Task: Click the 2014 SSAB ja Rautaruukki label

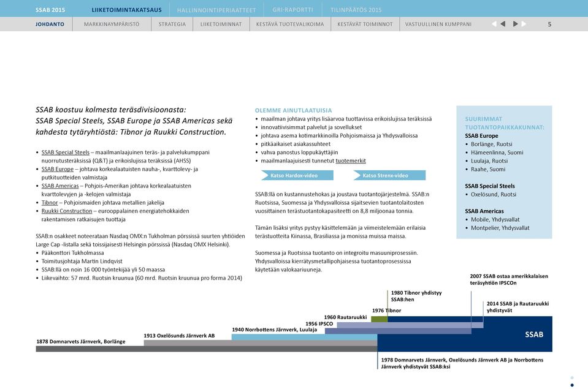Action: point(517,307)
